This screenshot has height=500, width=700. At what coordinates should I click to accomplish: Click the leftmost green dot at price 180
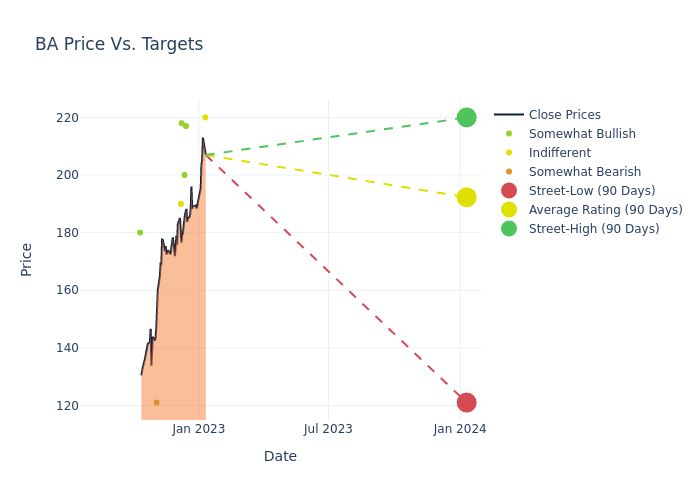tap(140, 232)
